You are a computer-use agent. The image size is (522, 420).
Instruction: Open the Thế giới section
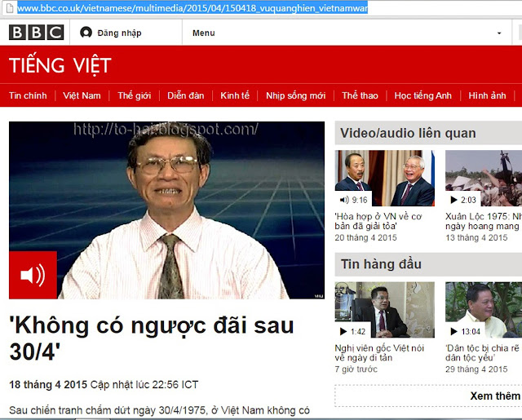pyautogui.click(x=135, y=95)
